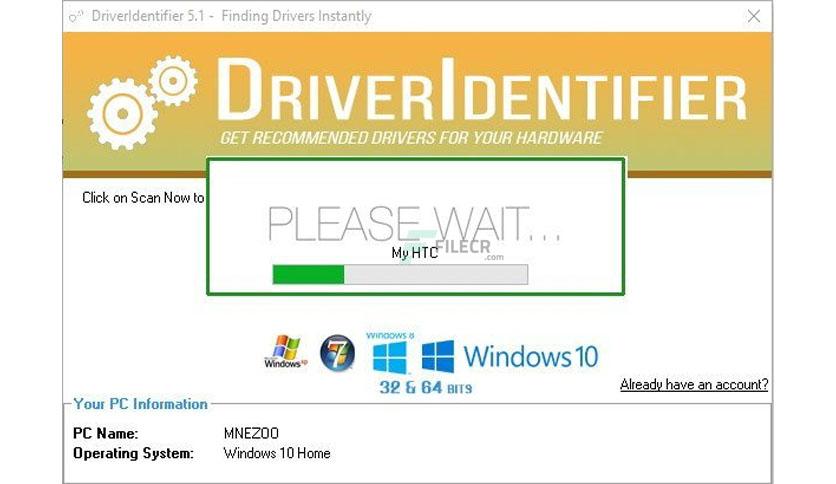Click the app icon in the title bar
The image size is (836, 484).
[76, 17]
